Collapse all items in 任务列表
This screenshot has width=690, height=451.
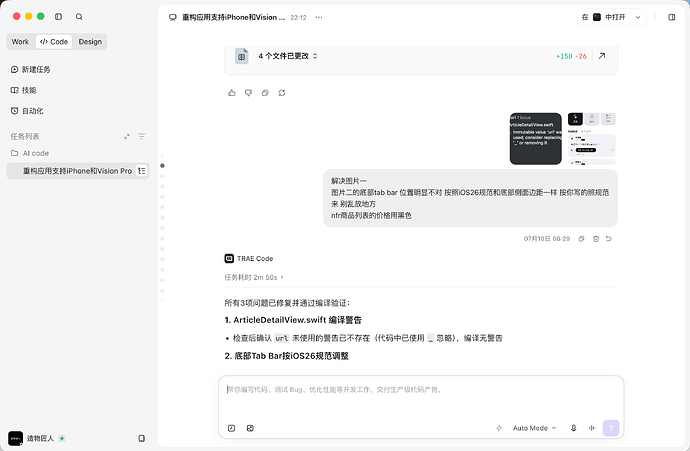(127, 136)
